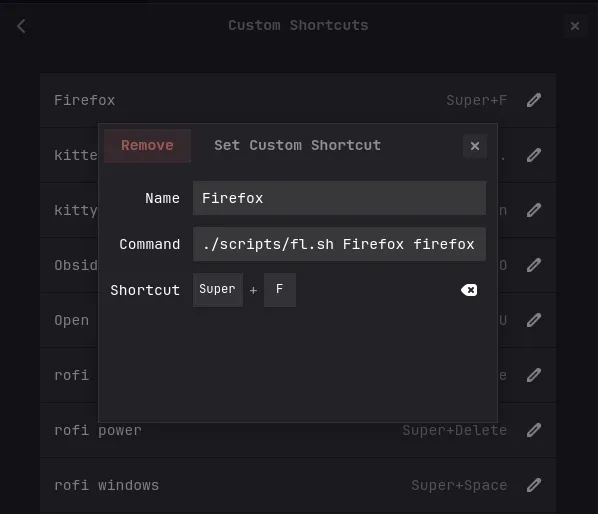The image size is (598, 514).
Task: Clear shortcut with backspace icon
Action: pos(469,290)
